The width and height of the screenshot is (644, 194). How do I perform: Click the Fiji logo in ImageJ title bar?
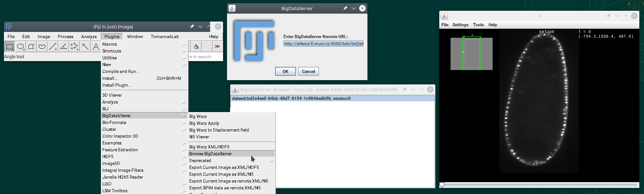(9, 27)
